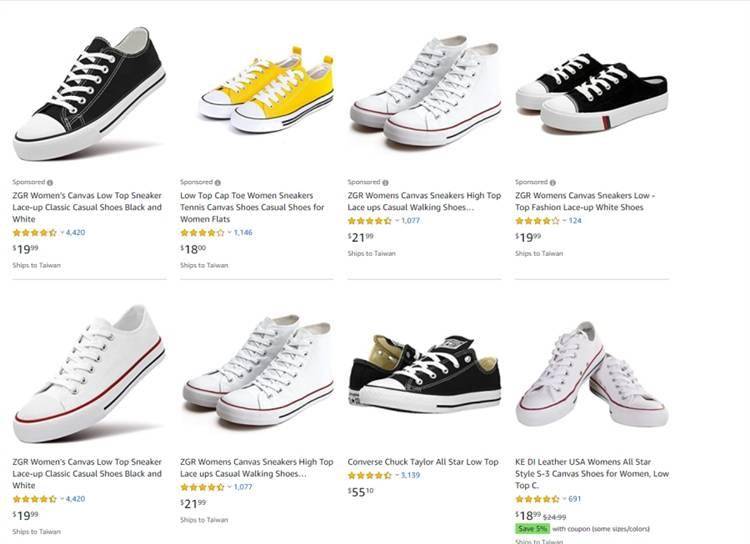This screenshot has width=750, height=544.
Task: Open rating dropdown arrow beside 1,146 reviews
Action: pos(229,232)
